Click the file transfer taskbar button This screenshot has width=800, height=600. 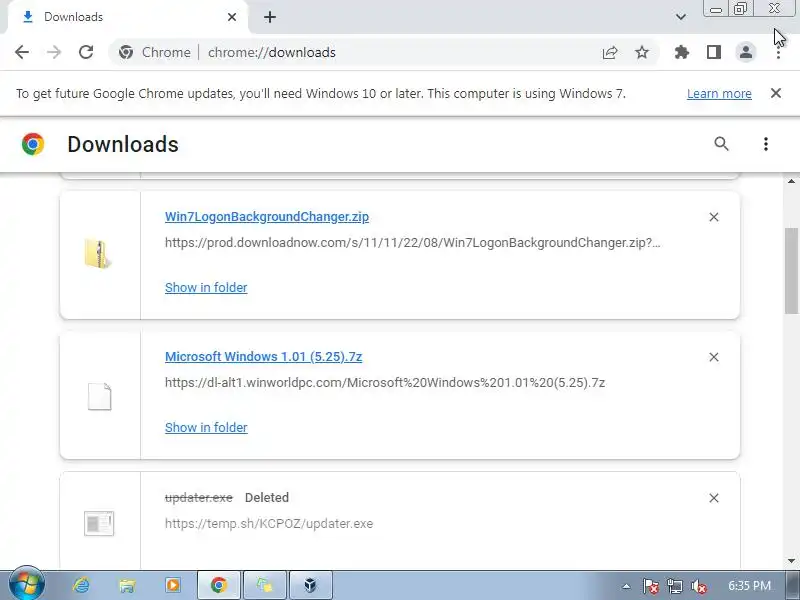pyautogui.click(x=265, y=585)
